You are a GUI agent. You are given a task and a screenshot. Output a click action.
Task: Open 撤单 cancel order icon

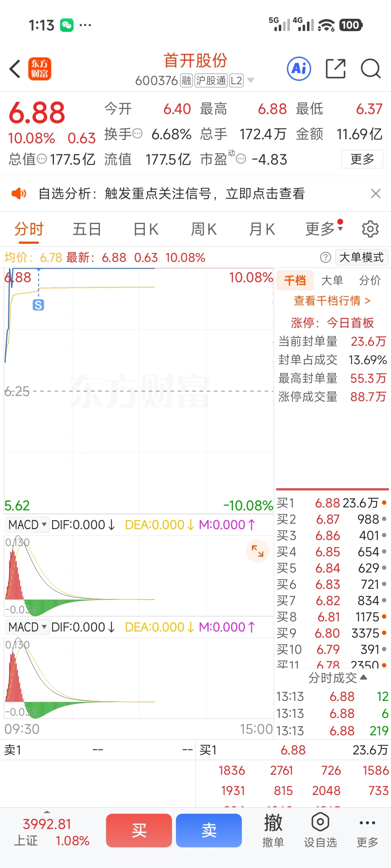coord(273,830)
